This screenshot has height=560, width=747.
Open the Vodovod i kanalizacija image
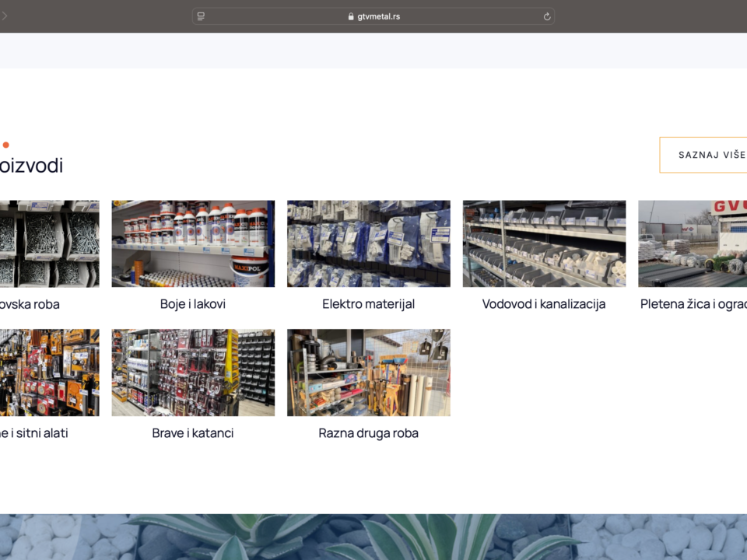tap(544, 243)
